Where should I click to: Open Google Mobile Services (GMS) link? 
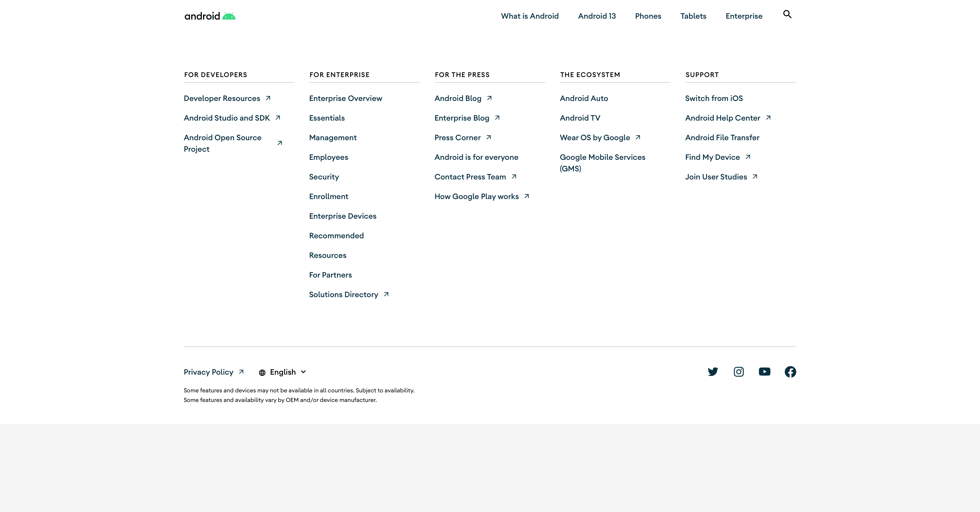[603, 163]
